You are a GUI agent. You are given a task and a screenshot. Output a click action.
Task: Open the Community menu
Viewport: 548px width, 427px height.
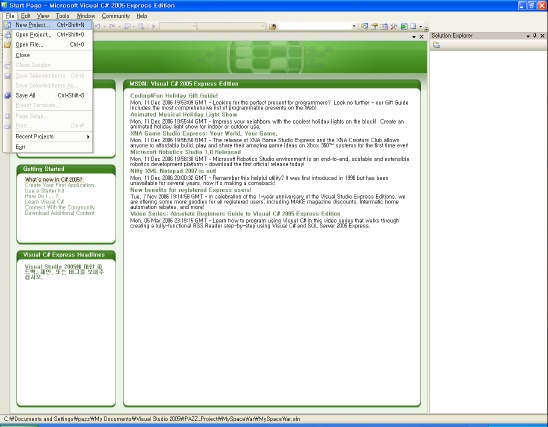116,16
